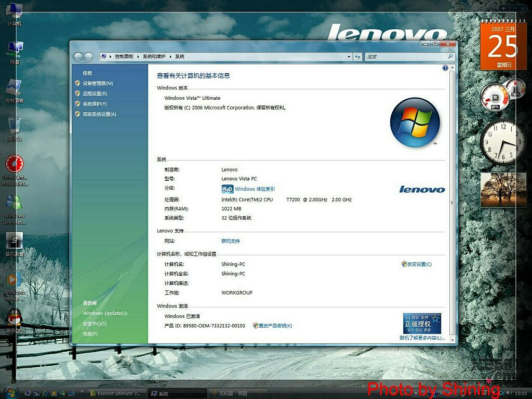
Task: Open 高级系统设置(A) task link
Action: (99, 114)
